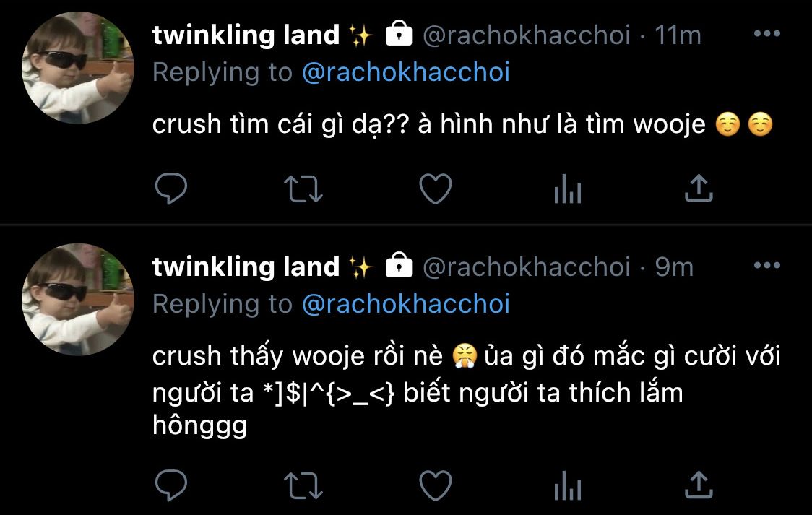Share the first tweet posted 11m ago
Image resolution: width=812 pixels, height=515 pixels.
[699, 187]
